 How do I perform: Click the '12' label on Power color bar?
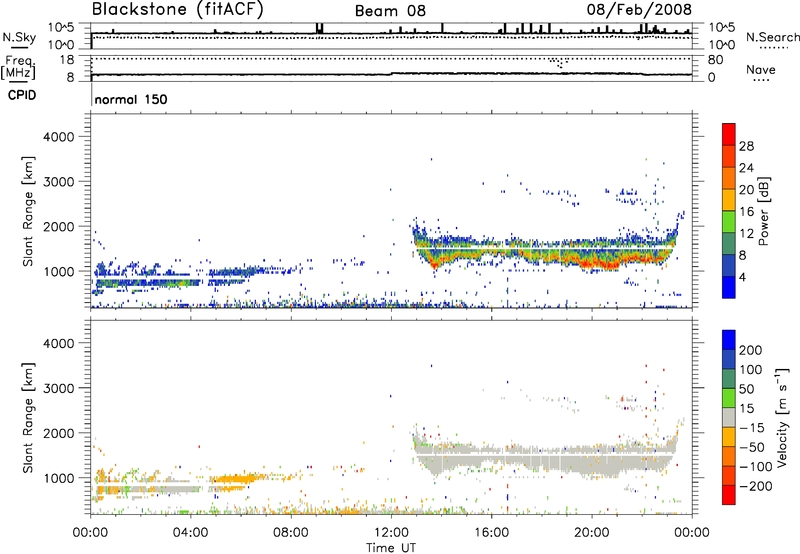click(x=746, y=234)
